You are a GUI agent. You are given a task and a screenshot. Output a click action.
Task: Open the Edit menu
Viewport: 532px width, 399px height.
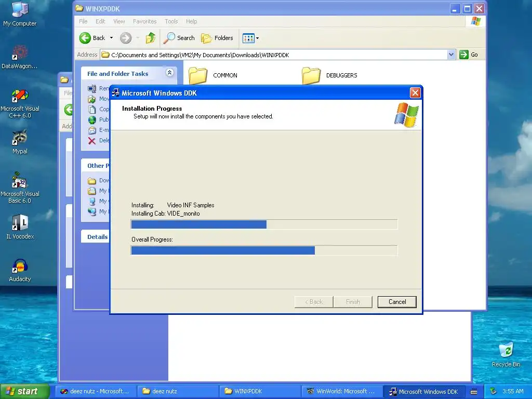pyautogui.click(x=100, y=21)
